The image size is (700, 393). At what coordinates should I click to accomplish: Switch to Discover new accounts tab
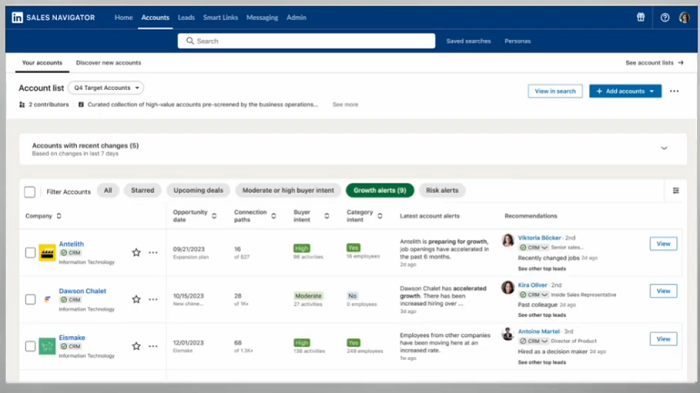point(108,63)
